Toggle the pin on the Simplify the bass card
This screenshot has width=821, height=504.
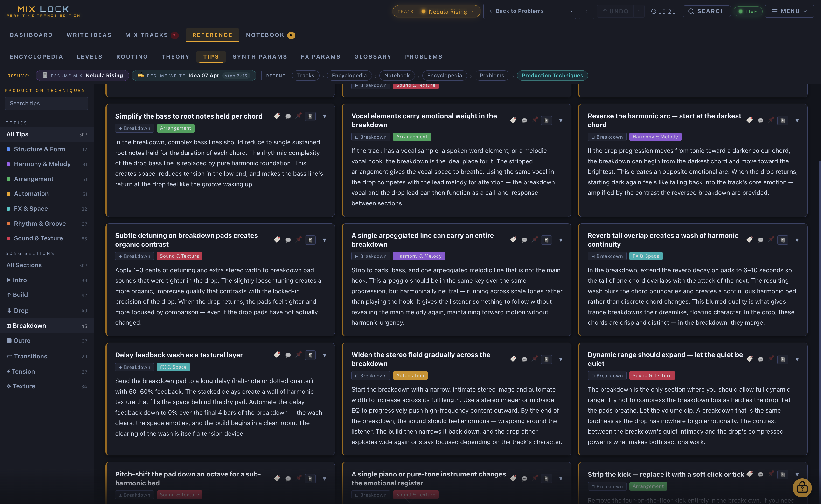coord(299,116)
